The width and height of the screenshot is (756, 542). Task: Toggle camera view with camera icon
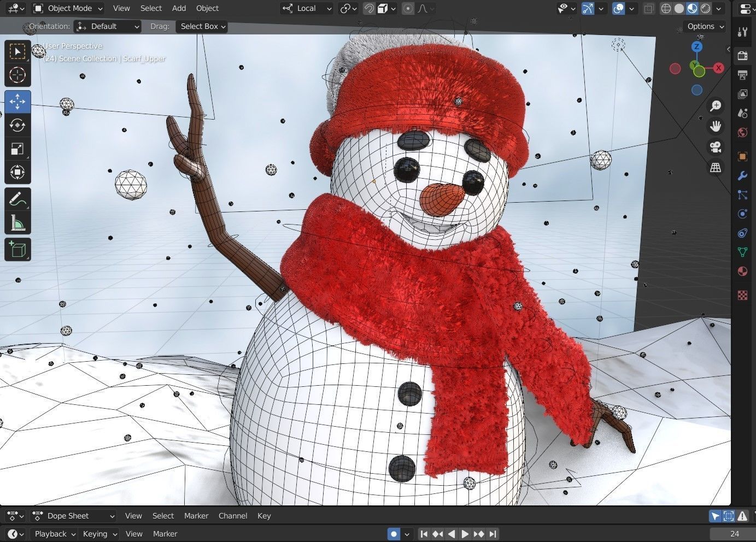click(x=716, y=147)
